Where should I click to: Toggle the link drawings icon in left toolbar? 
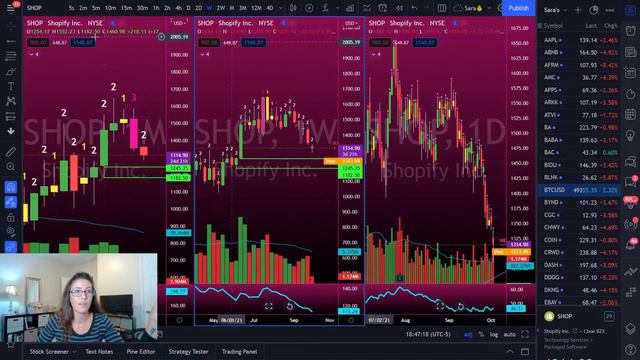click(x=11, y=247)
